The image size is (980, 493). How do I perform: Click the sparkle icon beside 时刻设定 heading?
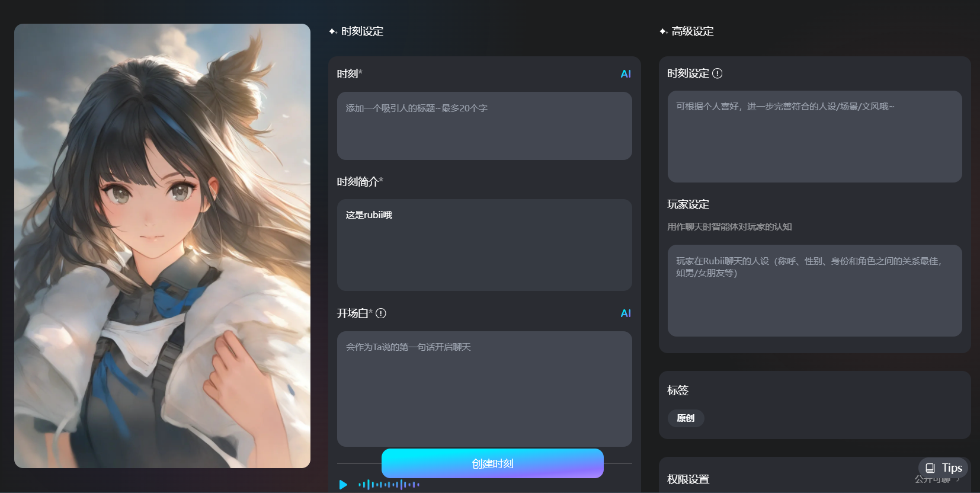pos(333,31)
